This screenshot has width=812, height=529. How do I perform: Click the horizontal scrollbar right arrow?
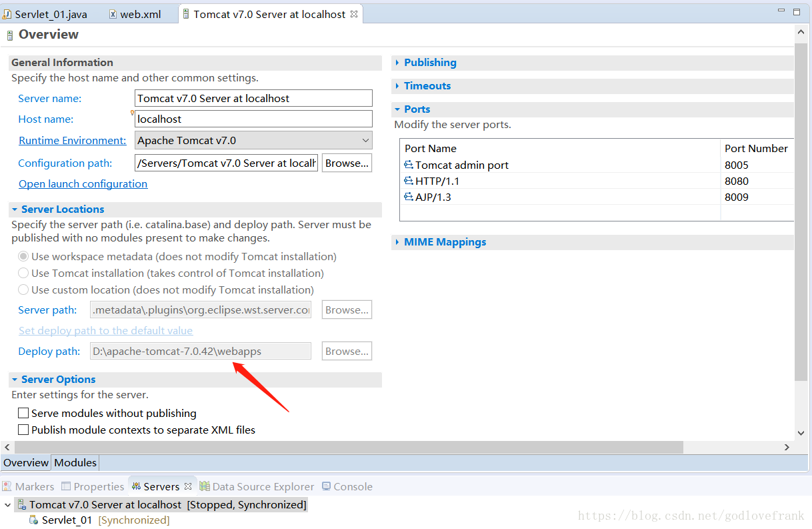[787, 447]
